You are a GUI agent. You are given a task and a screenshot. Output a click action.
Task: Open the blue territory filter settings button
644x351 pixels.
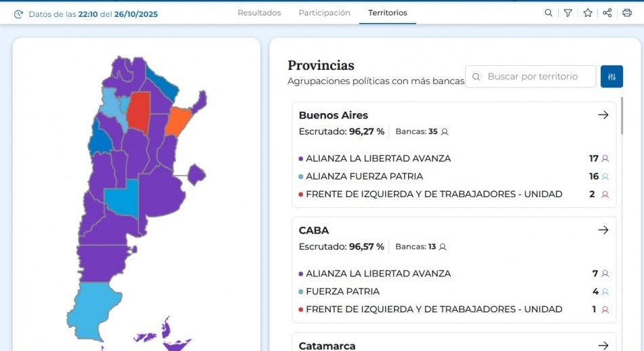[x=611, y=77]
